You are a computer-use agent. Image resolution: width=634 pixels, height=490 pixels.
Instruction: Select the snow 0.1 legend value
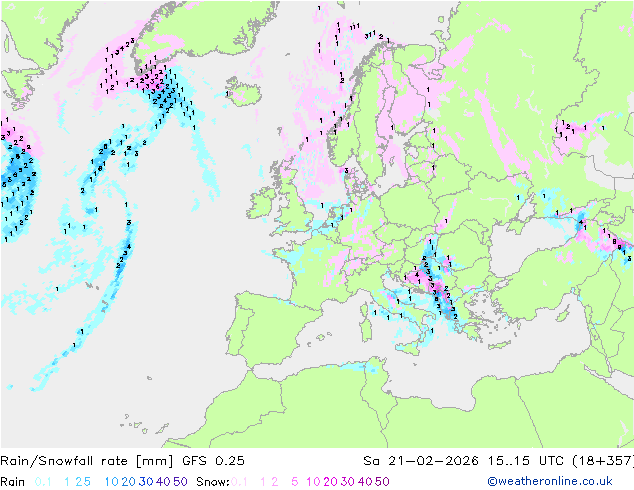click(239, 482)
